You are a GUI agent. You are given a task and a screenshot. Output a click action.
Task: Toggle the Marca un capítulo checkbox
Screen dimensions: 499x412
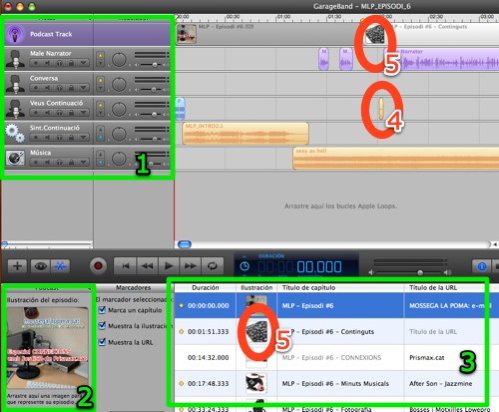coord(102,310)
